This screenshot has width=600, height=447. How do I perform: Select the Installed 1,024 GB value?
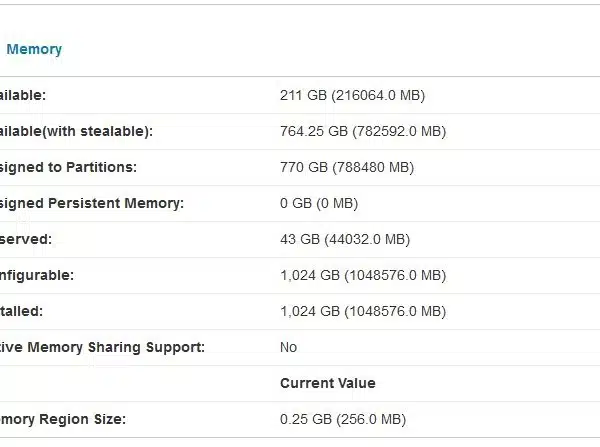coord(363,311)
